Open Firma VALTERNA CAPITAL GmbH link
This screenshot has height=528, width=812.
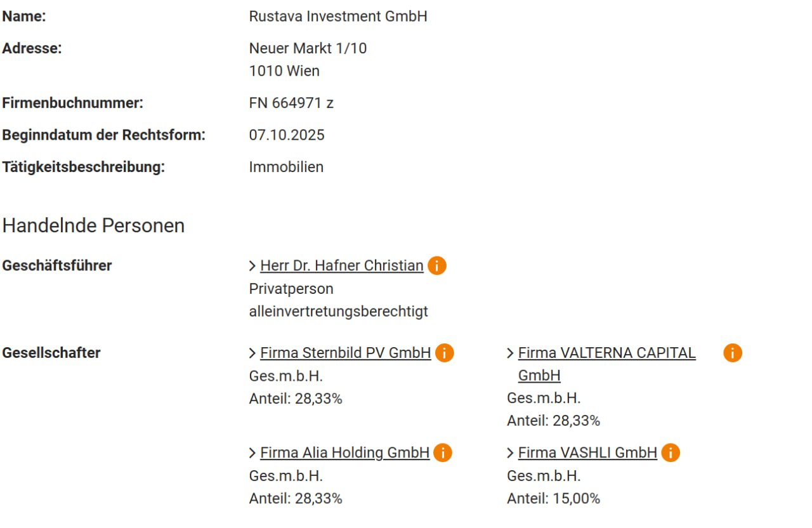click(607, 364)
